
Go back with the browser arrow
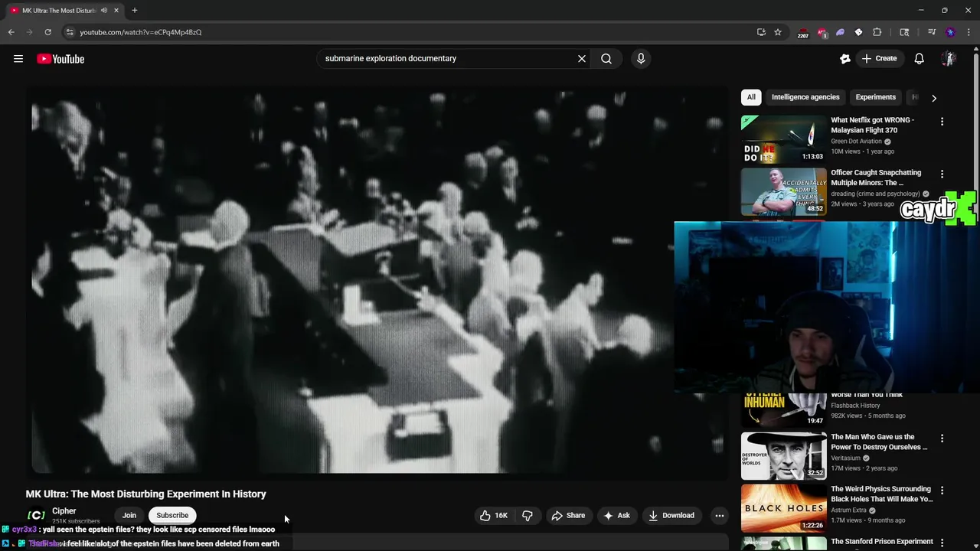pos(11,32)
